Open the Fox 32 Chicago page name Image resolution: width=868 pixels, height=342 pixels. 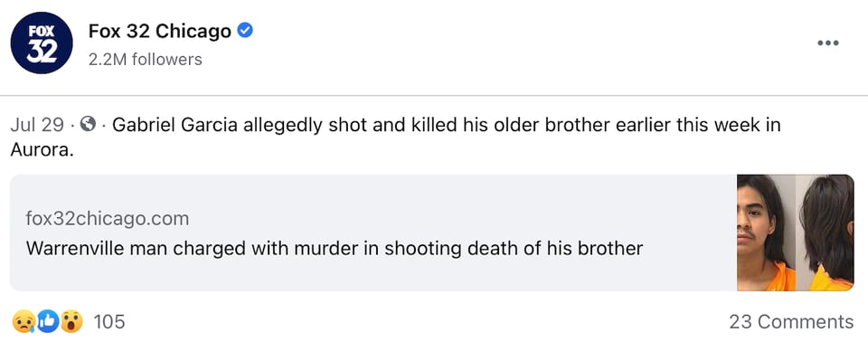tap(159, 32)
